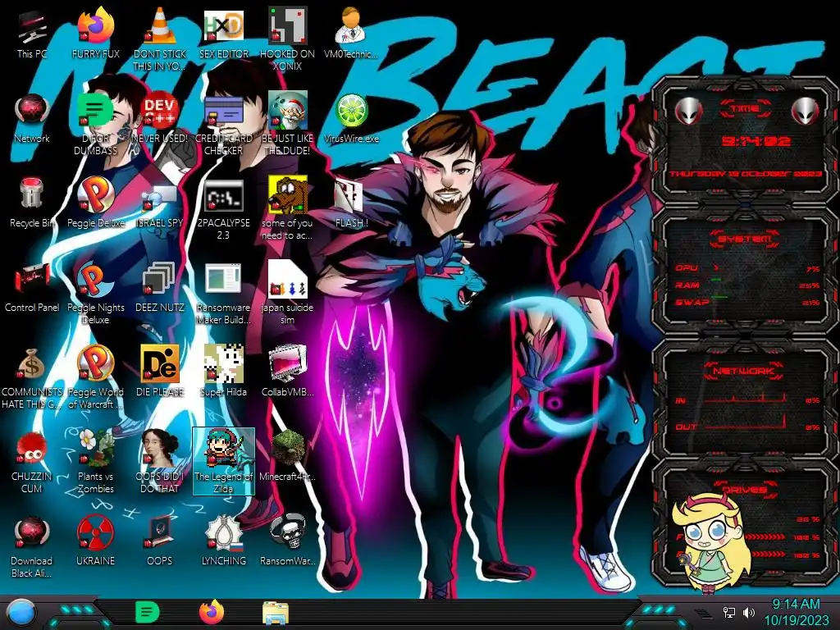The height and width of the screenshot is (630, 840).
Task: Open the 2PACALYPSE 2.3 console icon
Action: coord(223,209)
